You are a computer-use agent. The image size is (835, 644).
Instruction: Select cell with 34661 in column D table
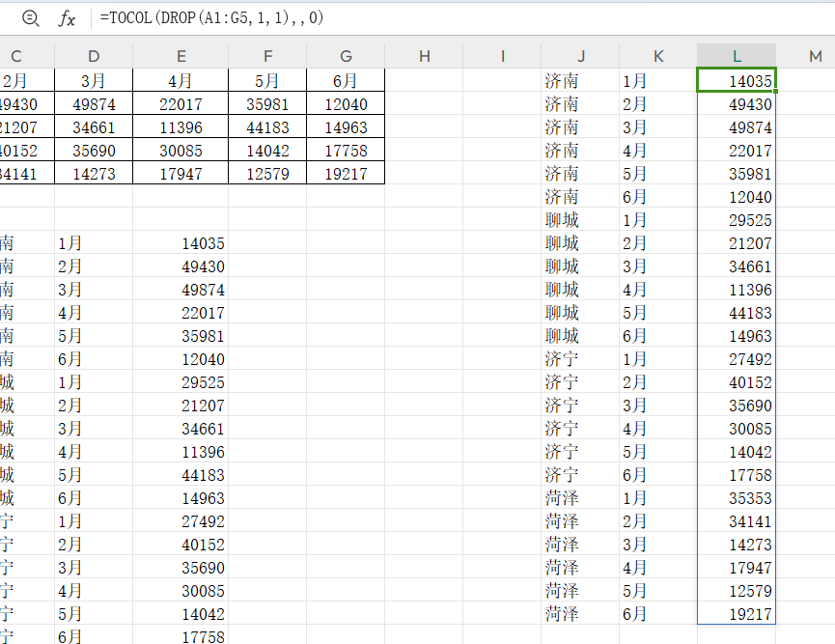click(94, 126)
